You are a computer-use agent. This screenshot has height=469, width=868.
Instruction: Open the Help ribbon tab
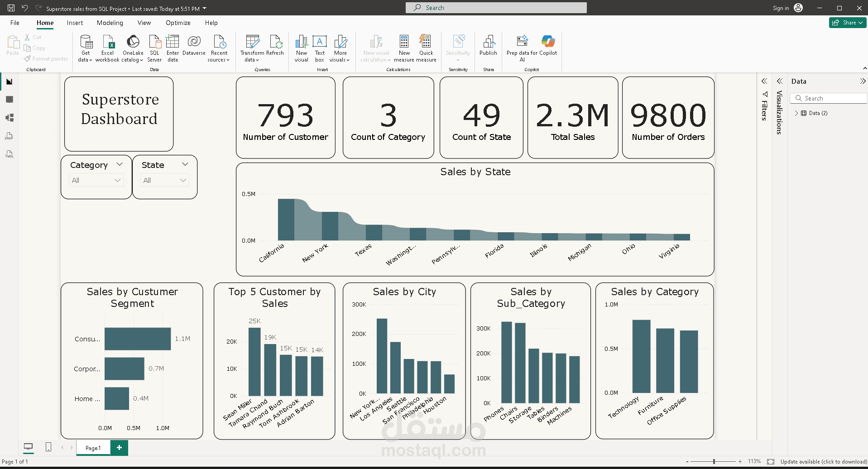pyautogui.click(x=211, y=23)
